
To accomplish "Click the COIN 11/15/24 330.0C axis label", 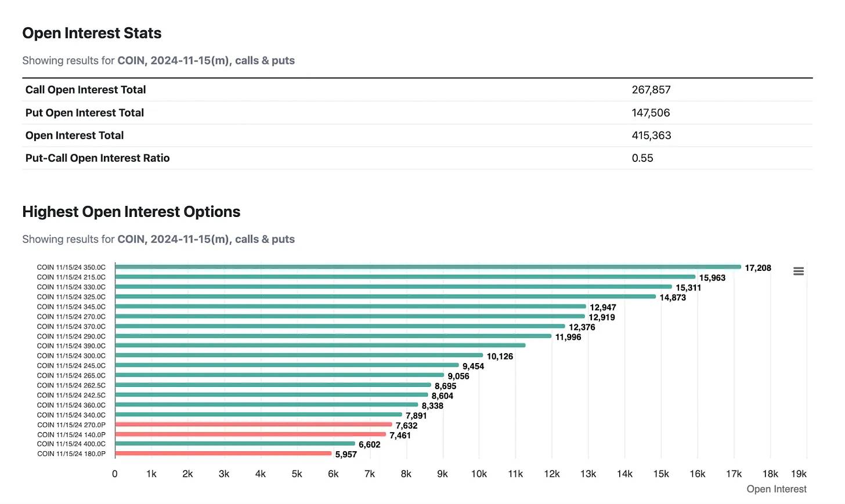I will (71, 287).
